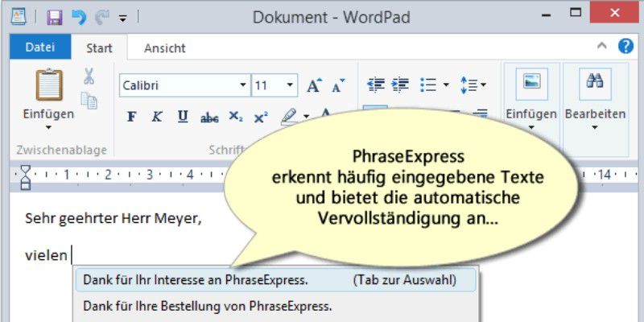
Task: Click the typed word 'vielen' in the document
Action: pos(46,255)
